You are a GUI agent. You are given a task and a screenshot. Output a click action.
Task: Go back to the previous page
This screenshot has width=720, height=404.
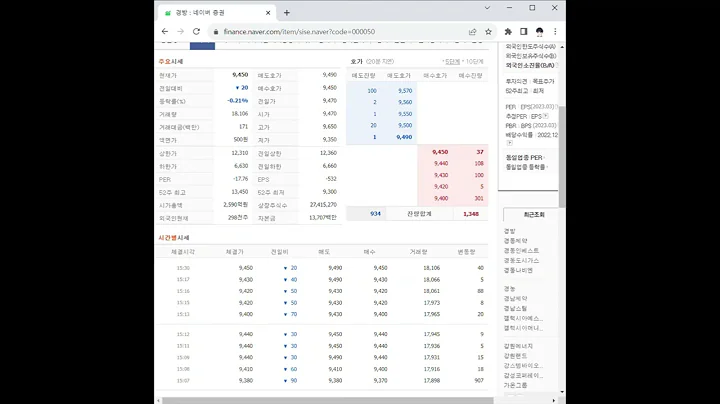tap(165, 32)
